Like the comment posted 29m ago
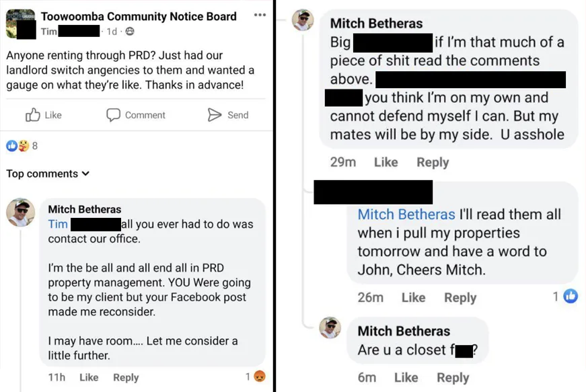 coord(386,162)
